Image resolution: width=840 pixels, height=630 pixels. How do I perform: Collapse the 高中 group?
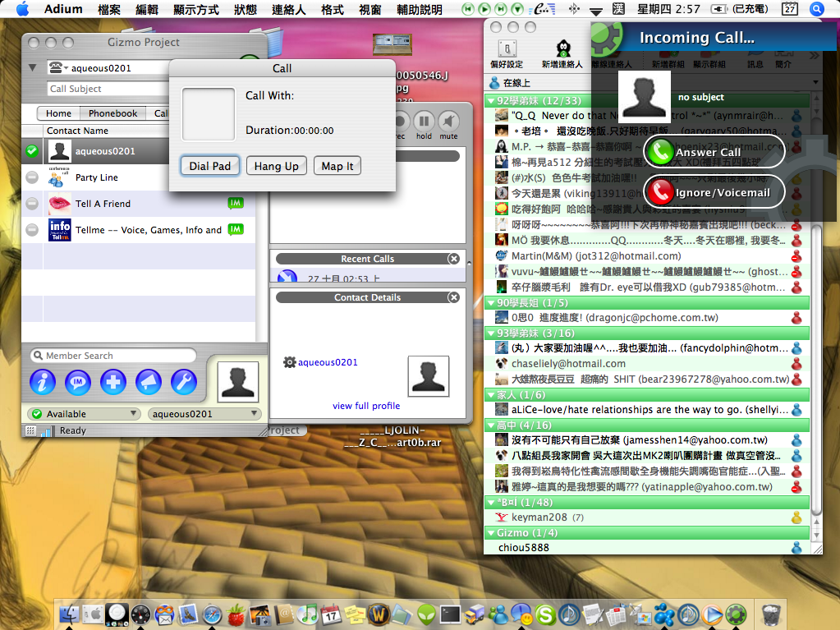coord(491,425)
